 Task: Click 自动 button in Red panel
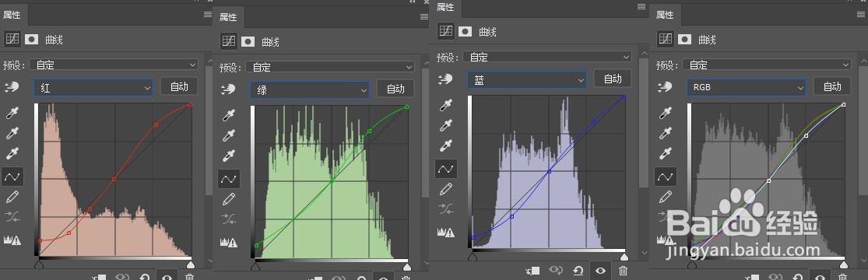point(179,86)
